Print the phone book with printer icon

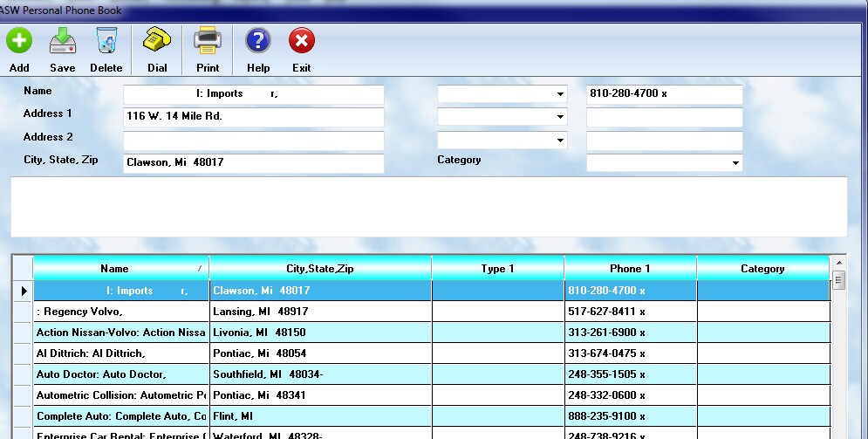coord(208,42)
